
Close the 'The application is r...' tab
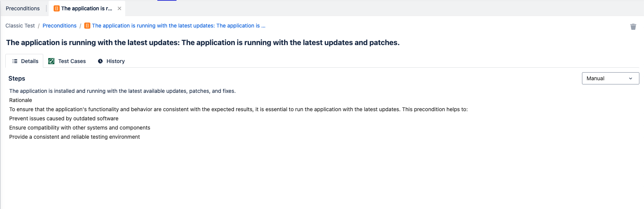(x=119, y=8)
